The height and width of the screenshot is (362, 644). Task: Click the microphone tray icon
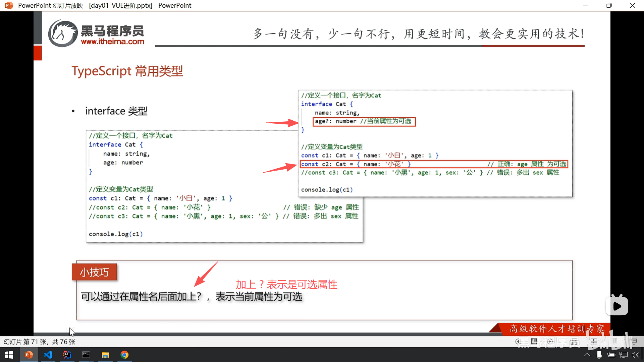click(599, 355)
